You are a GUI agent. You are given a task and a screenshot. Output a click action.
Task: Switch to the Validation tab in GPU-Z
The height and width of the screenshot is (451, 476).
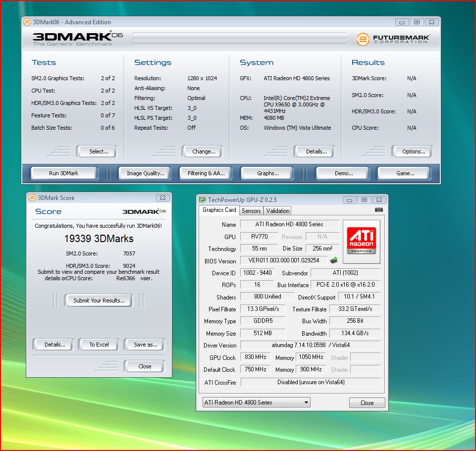278,210
